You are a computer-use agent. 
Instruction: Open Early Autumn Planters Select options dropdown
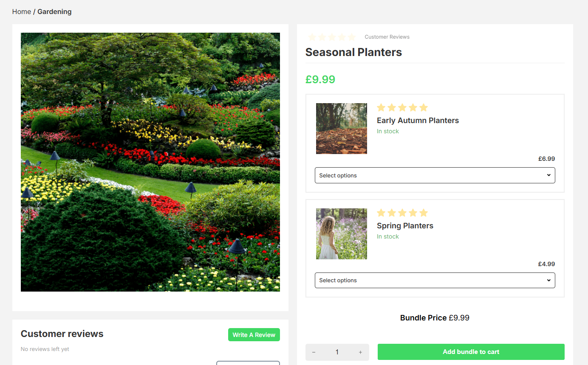pyautogui.click(x=435, y=175)
